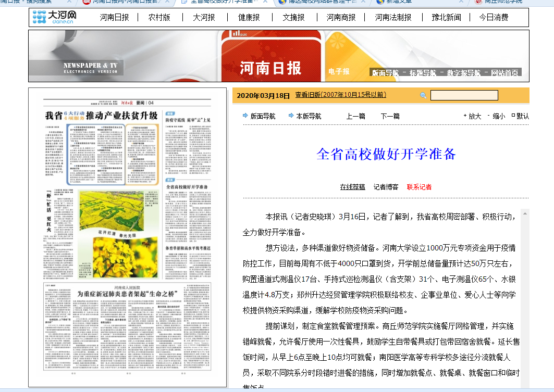Open 网站首页 in the banner navigation
This screenshot has width=554, height=392.
504,73
